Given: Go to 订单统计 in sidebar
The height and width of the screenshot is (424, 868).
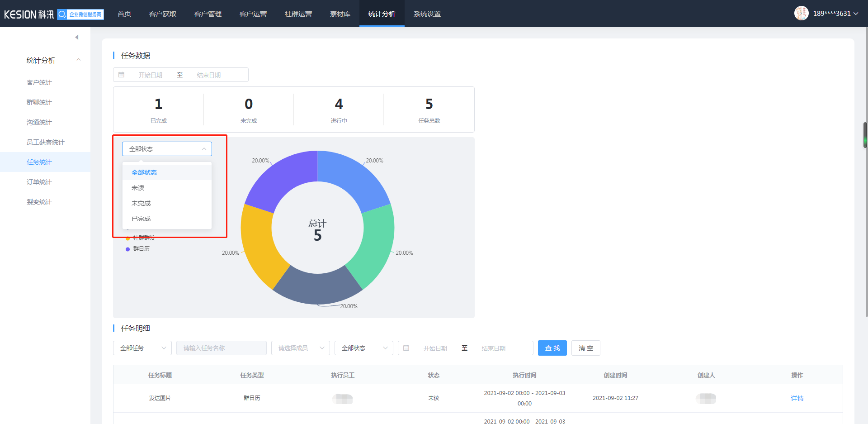Looking at the screenshot, I should click(x=39, y=182).
